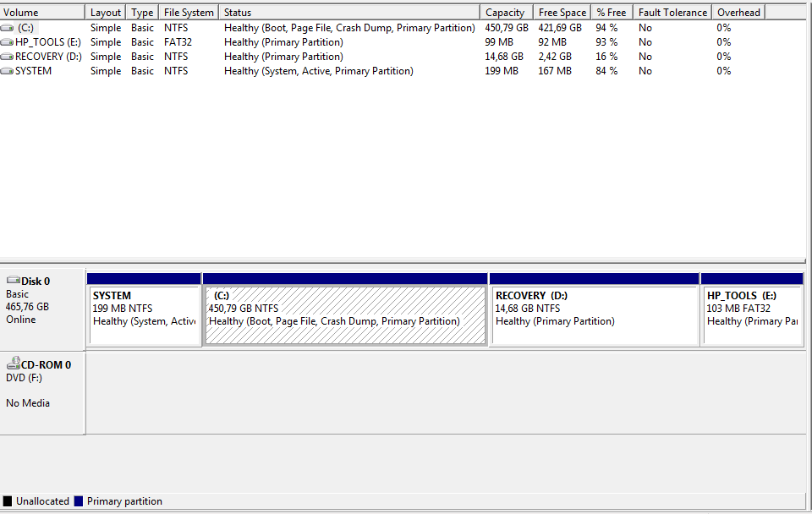Screen dimensions: 812x514
Task: Select the RECOVERY (D:) partition in Disk 0
Action: click(595, 315)
